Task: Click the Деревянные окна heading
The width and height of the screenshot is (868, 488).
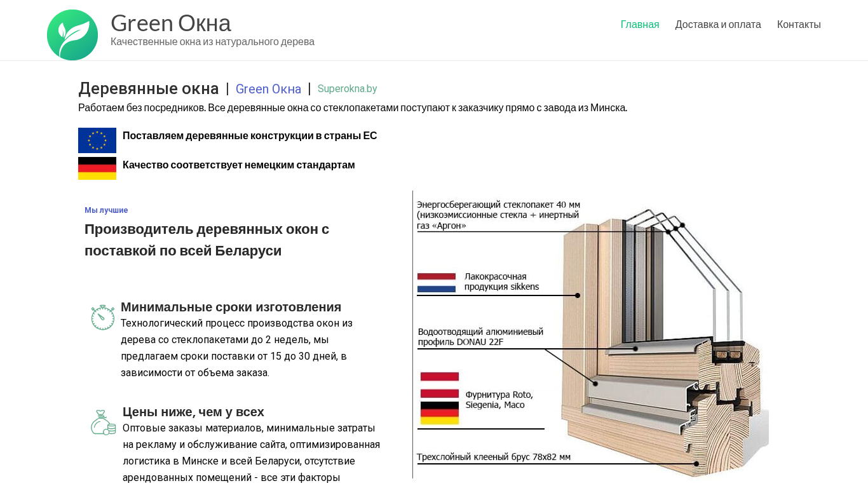Action: pyautogui.click(x=149, y=89)
